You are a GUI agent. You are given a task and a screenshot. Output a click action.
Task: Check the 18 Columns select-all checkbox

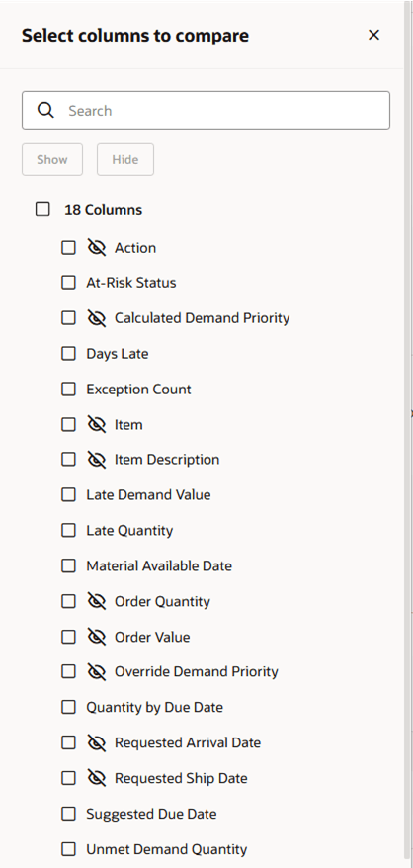click(x=42, y=209)
